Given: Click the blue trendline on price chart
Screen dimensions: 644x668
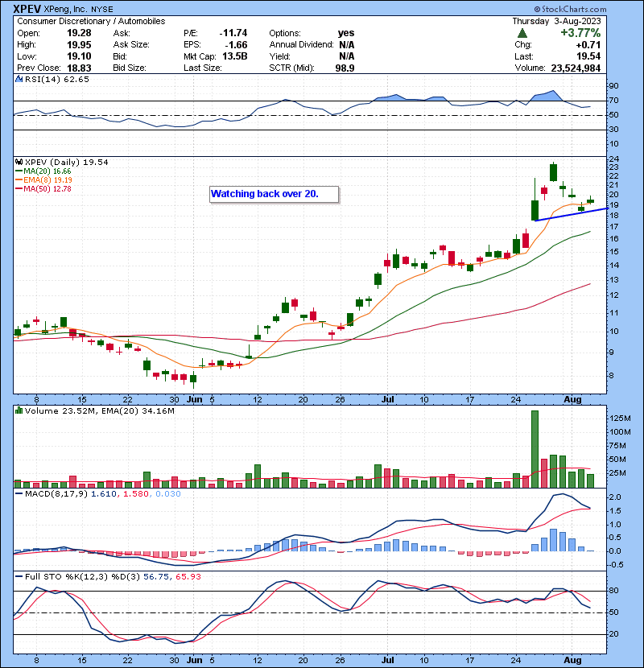Looking at the screenshot, I should pos(572,214).
